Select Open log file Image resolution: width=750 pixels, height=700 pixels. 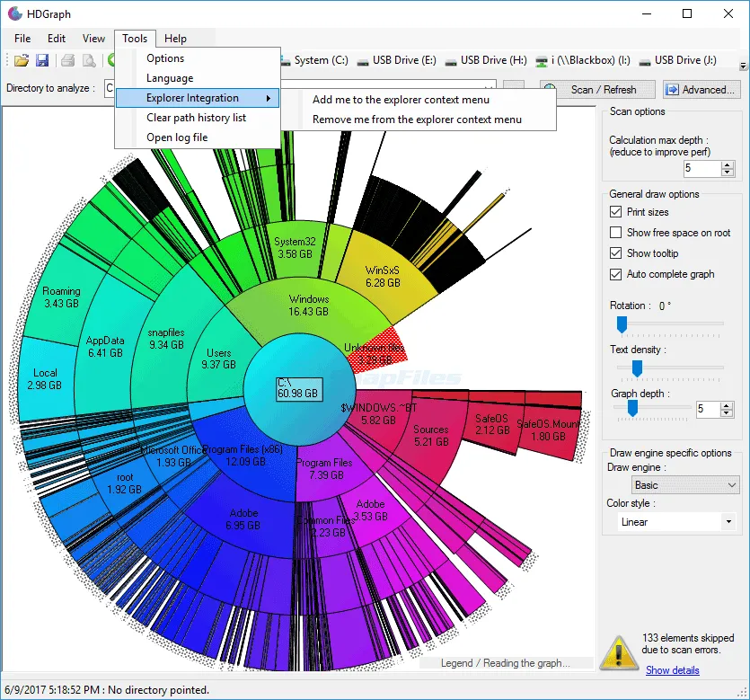pyautogui.click(x=198, y=137)
